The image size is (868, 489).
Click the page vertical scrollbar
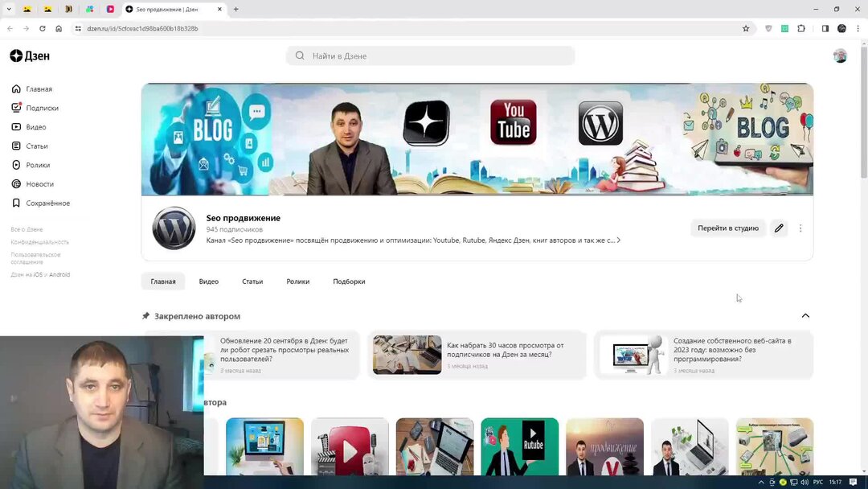point(863,113)
